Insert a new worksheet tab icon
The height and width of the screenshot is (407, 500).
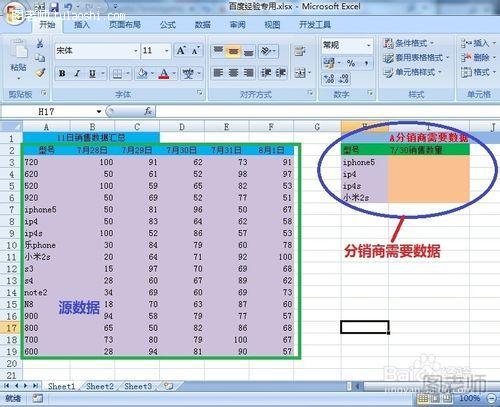169,386
